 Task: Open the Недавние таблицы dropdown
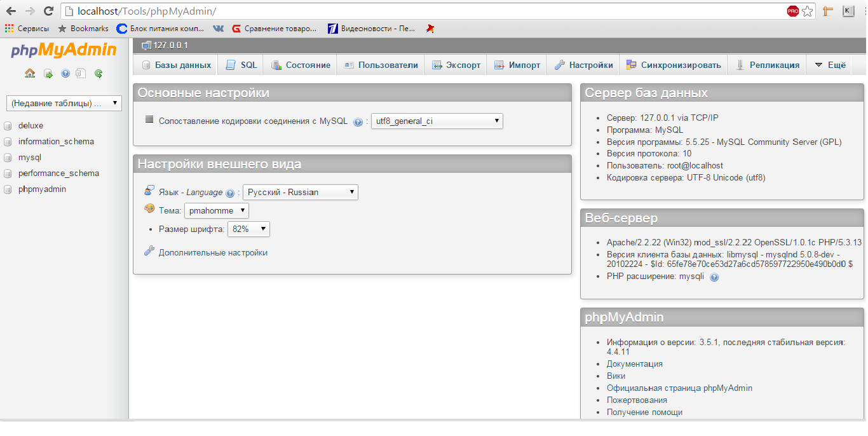click(x=64, y=103)
